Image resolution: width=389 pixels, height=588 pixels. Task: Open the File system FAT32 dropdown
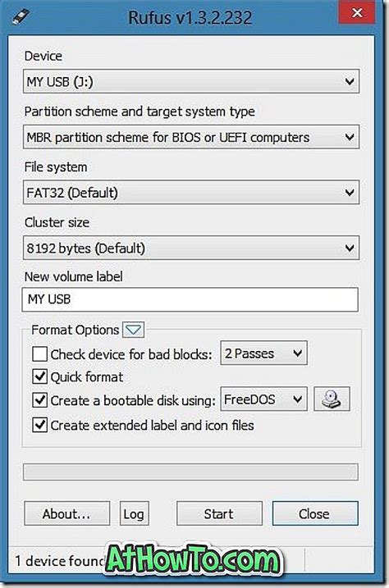[191, 193]
